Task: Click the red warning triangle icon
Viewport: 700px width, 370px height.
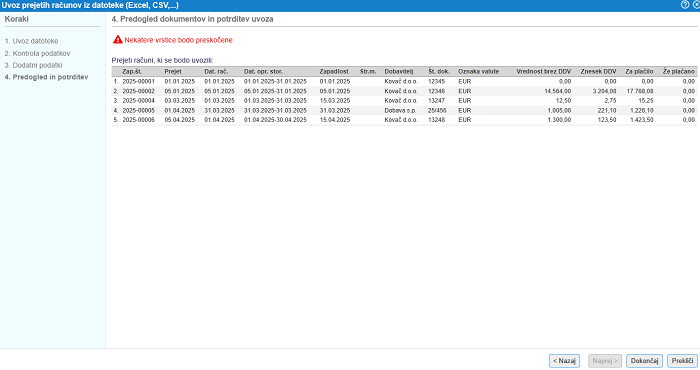Action: (117, 40)
